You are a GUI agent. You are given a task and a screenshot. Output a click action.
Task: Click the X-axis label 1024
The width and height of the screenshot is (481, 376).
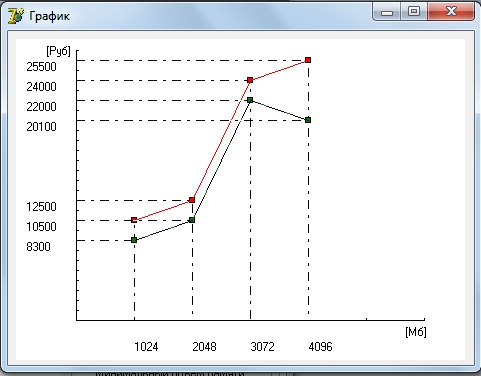[146, 347]
